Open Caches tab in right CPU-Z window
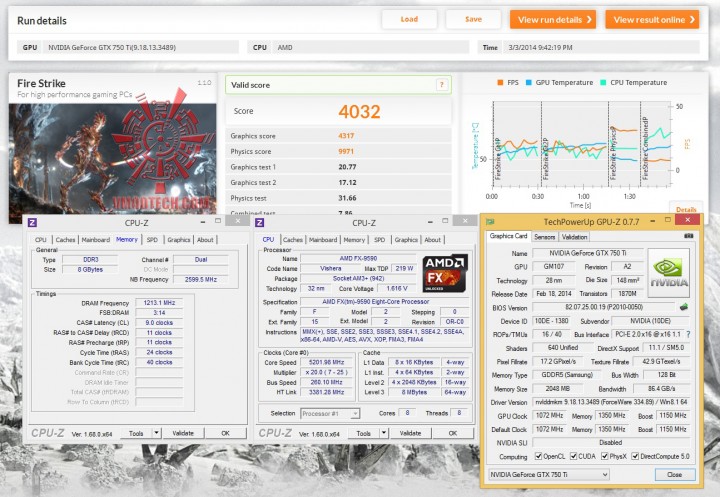Image resolution: width=720 pixels, height=497 pixels. point(292,240)
